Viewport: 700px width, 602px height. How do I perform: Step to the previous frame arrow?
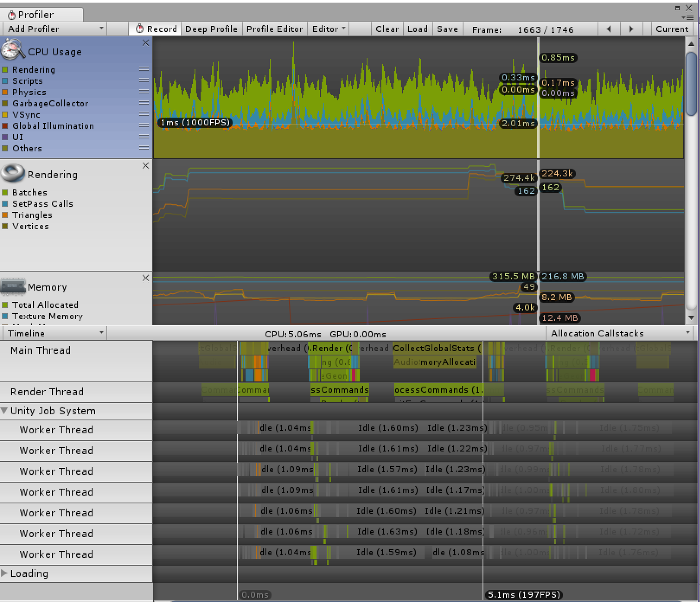tap(609, 29)
